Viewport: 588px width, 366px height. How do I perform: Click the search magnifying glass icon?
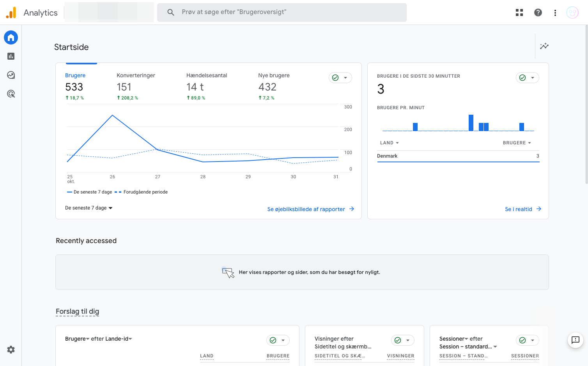(171, 12)
